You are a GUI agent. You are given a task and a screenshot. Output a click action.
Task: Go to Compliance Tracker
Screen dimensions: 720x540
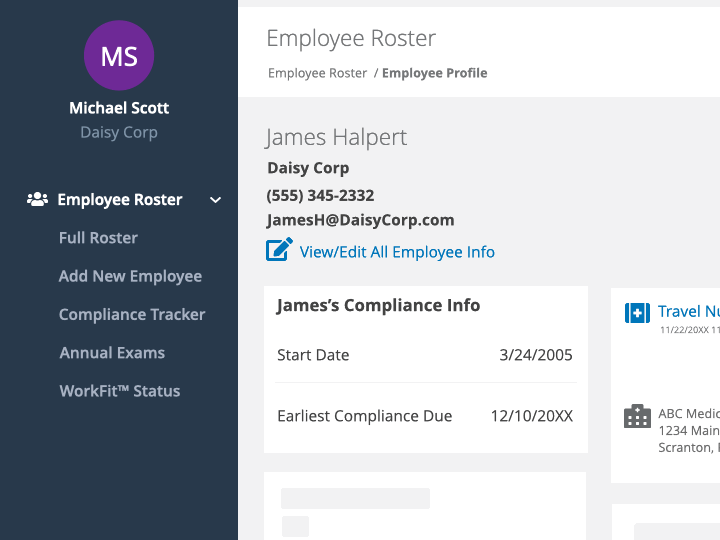pos(132,314)
